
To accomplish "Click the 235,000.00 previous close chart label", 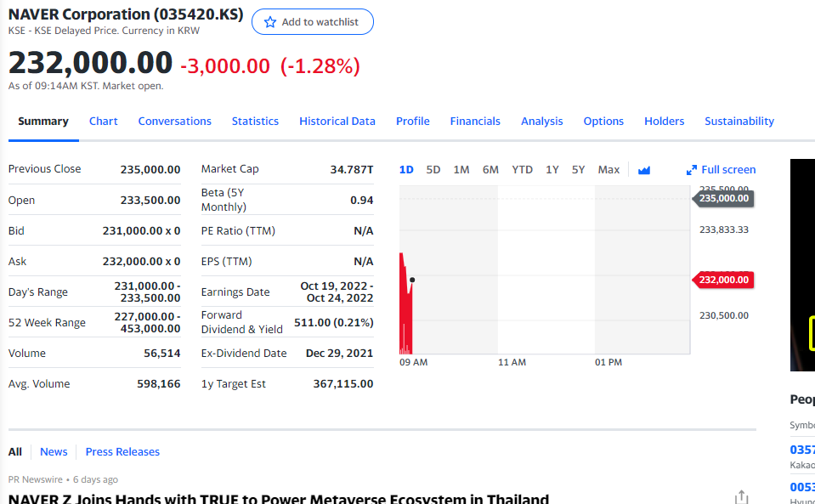I will [723, 199].
